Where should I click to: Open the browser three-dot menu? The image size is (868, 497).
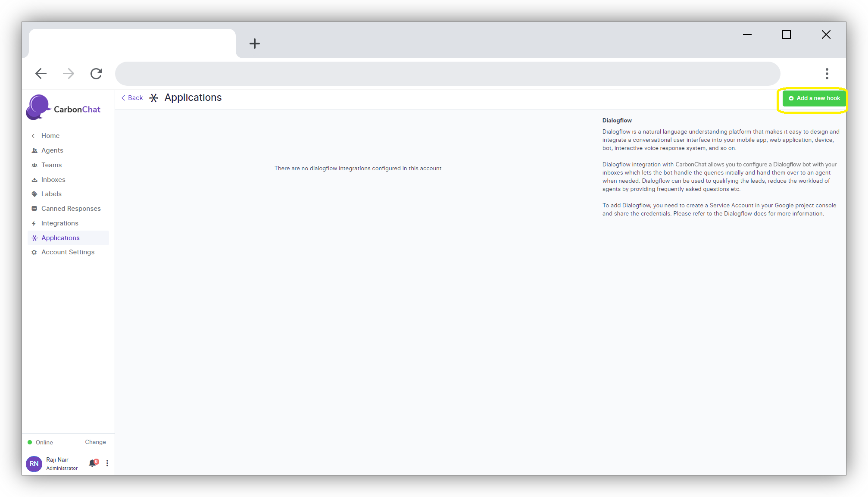point(827,74)
